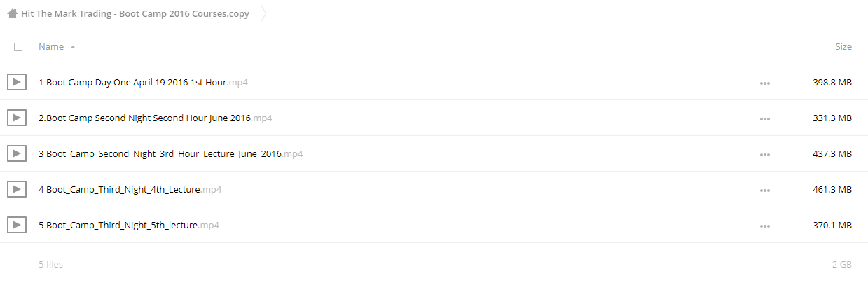Sort files by Size column
The image size is (868, 297).
(843, 46)
